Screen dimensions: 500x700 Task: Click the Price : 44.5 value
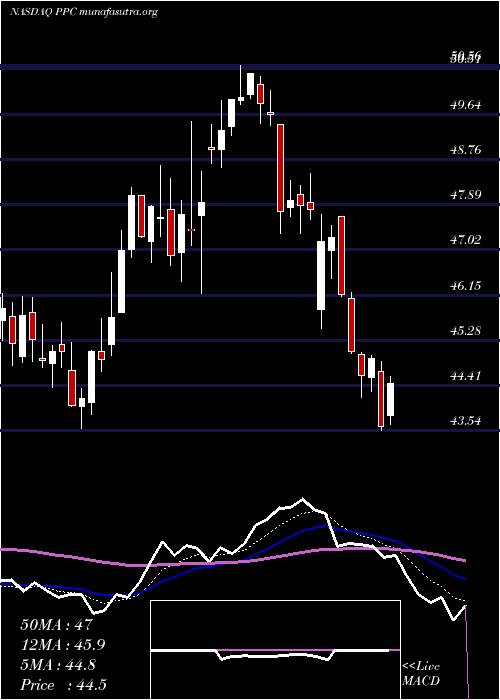click(63, 685)
